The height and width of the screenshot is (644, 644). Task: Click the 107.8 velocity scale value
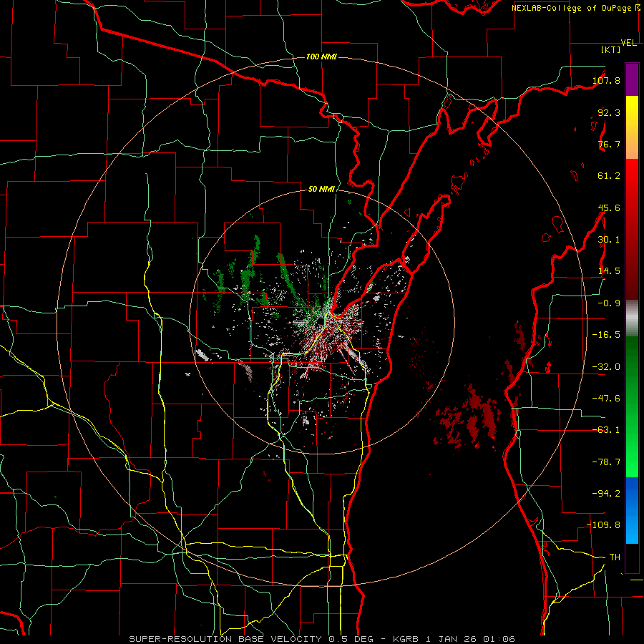coord(606,80)
